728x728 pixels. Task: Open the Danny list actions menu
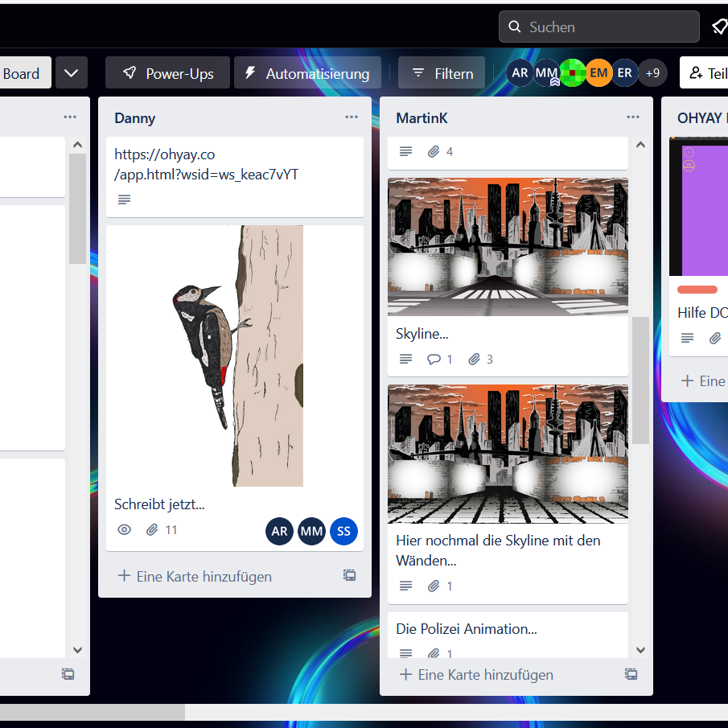coord(352,117)
